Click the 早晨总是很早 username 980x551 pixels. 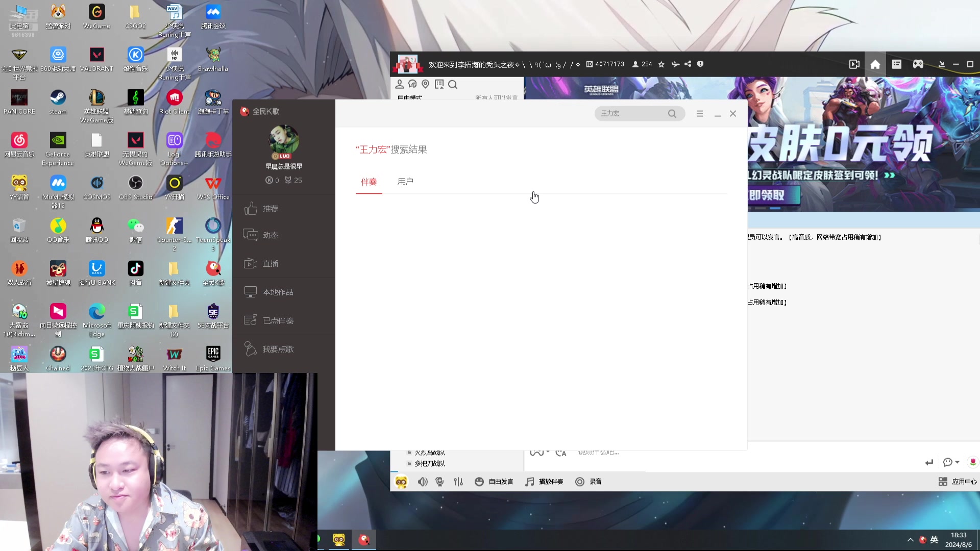[x=284, y=166]
